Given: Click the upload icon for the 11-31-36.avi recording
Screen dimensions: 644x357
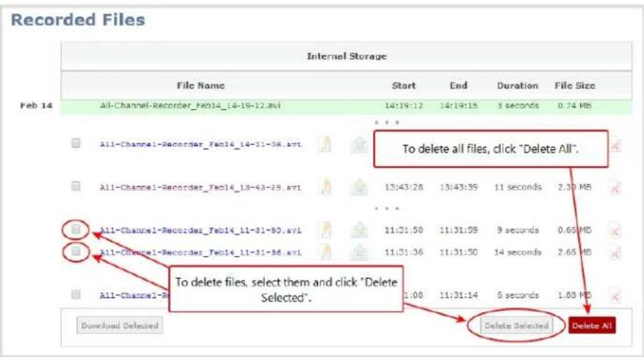Looking at the screenshot, I should coord(359,252).
